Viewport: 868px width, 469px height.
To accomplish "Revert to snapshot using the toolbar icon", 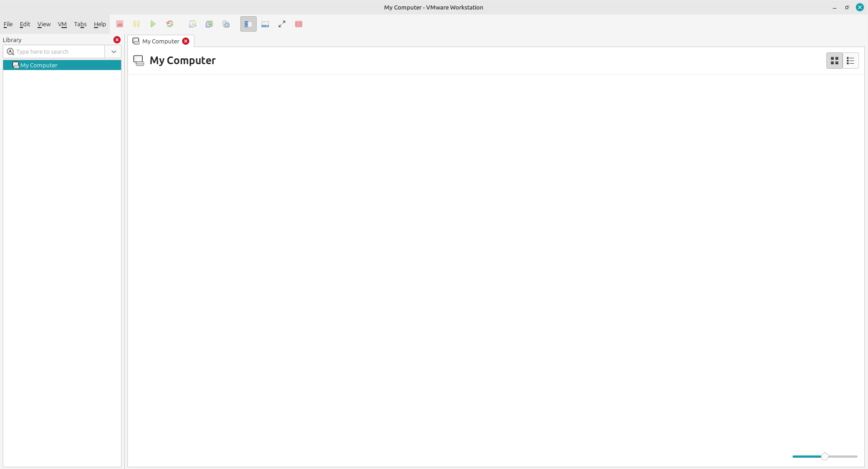I will click(209, 24).
